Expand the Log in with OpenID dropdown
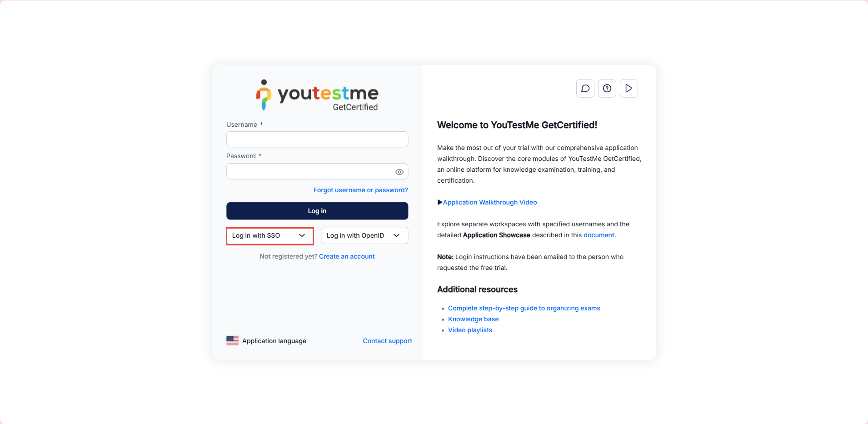The width and height of the screenshot is (868, 424). coord(364,236)
